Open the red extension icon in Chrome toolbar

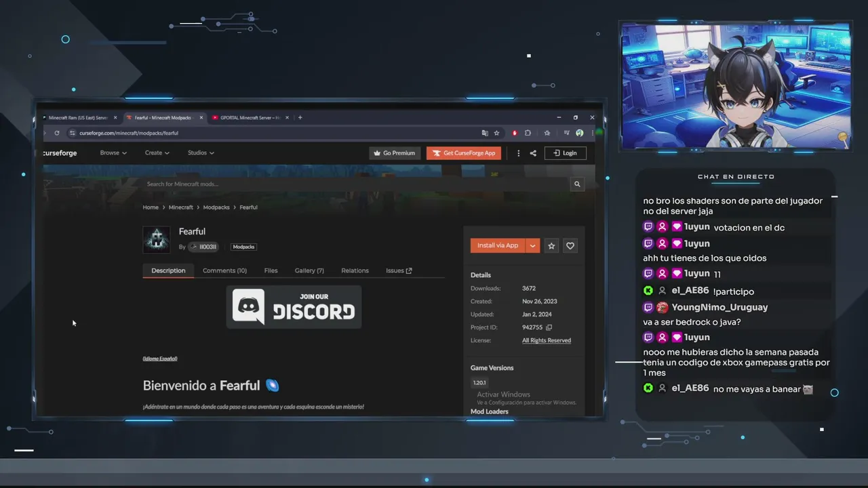point(515,133)
